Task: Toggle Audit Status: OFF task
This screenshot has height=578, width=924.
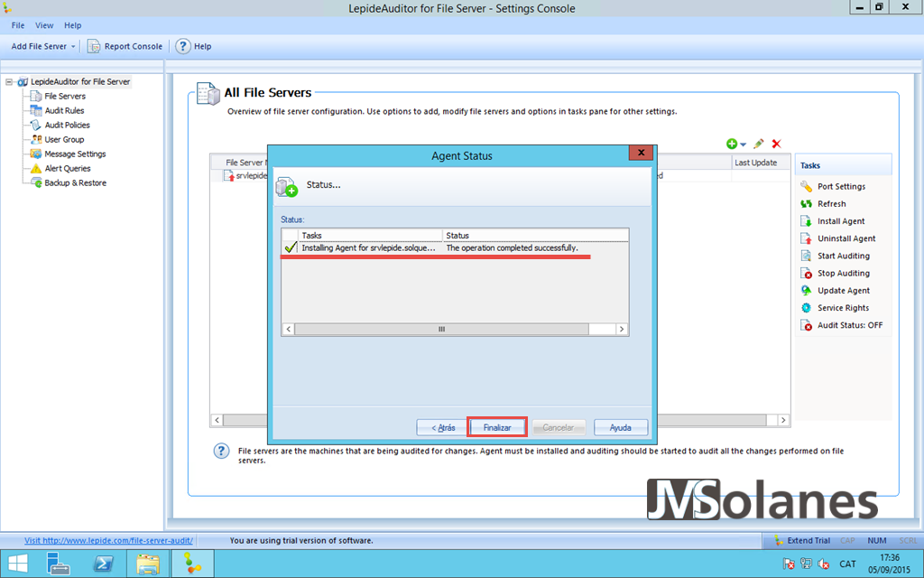Action: pos(850,325)
